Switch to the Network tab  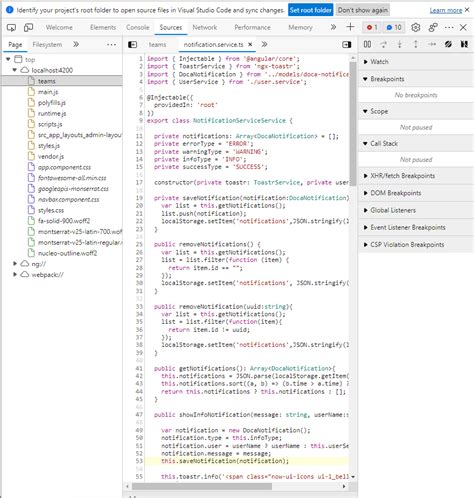[205, 27]
